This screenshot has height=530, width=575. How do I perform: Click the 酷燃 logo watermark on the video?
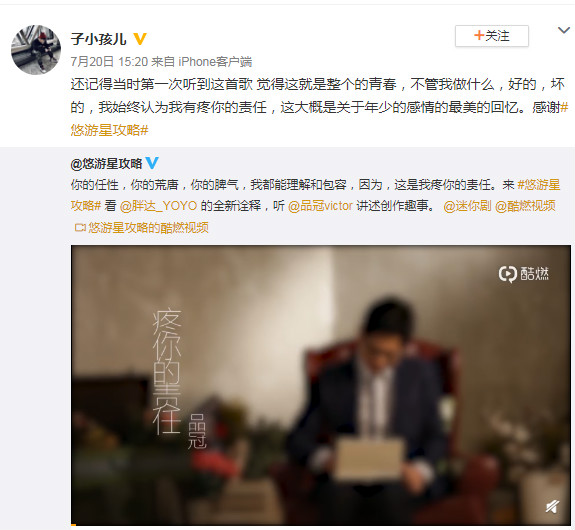click(524, 274)
